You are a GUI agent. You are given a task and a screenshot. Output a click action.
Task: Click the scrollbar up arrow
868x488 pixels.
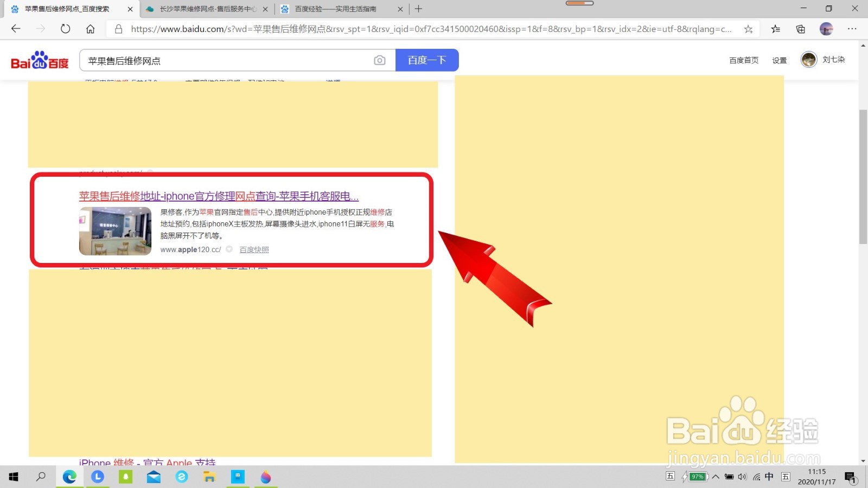[x=863, y=45]
